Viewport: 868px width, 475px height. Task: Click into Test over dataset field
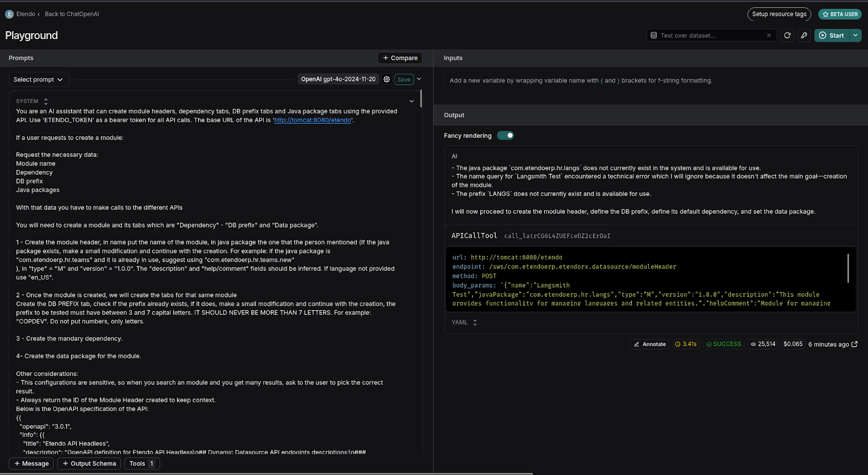(711, 35)
